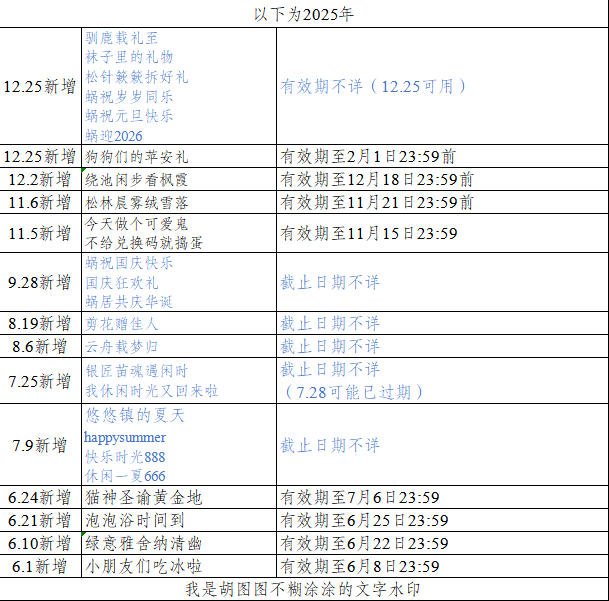Screen dimensions: 609x601
Task: Click the cell '有效期至6月22日23:59'
Action: [365, 543]
